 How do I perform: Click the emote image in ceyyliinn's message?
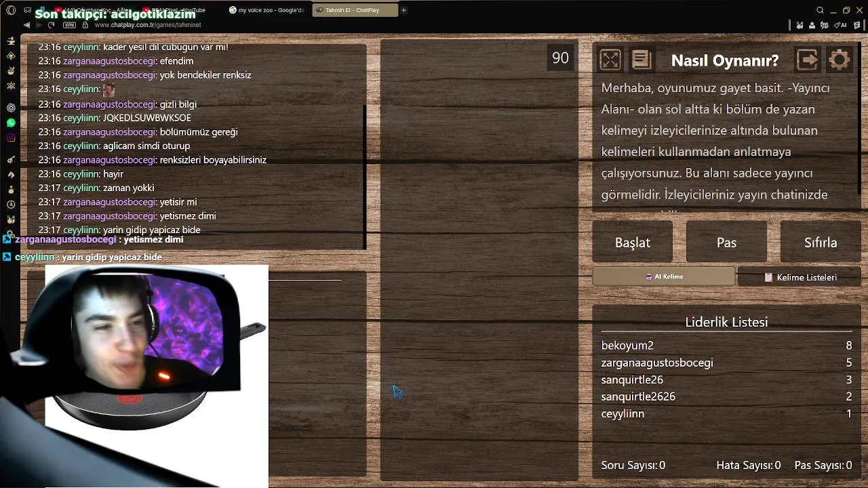point(108,89)
